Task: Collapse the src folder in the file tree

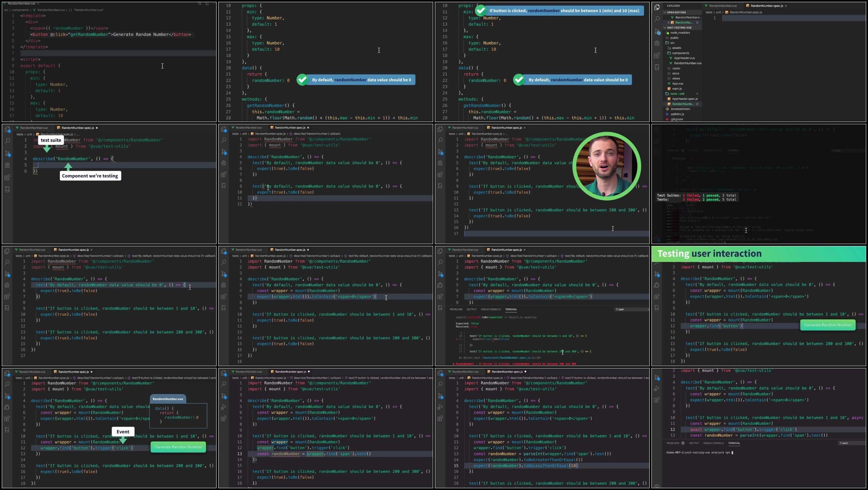Action: [670, 43]
